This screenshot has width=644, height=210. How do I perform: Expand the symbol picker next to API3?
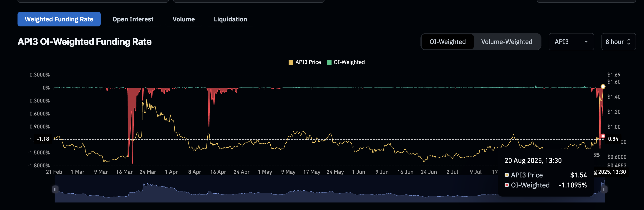point(571,41)
